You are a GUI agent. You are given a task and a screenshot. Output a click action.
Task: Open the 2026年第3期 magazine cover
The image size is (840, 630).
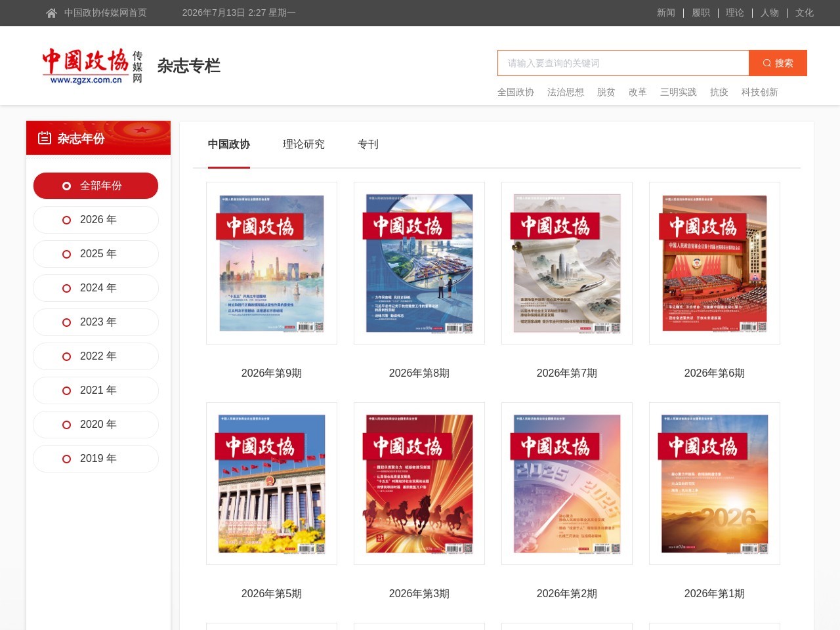419,484
